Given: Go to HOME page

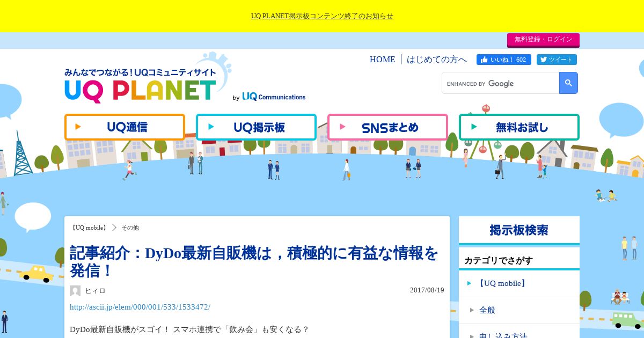Looking at the screenshot, I should [x=382, y=60].
